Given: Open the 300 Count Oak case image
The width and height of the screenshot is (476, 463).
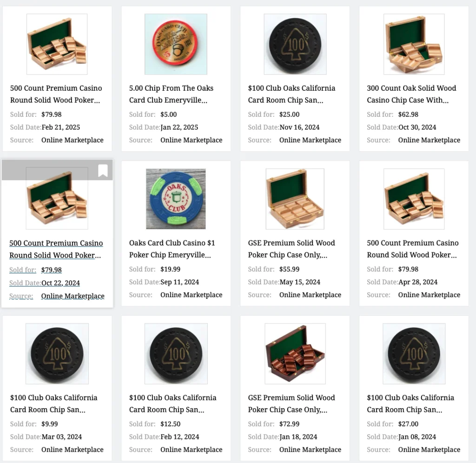Looking at the screenshot, I should (414, 44).
